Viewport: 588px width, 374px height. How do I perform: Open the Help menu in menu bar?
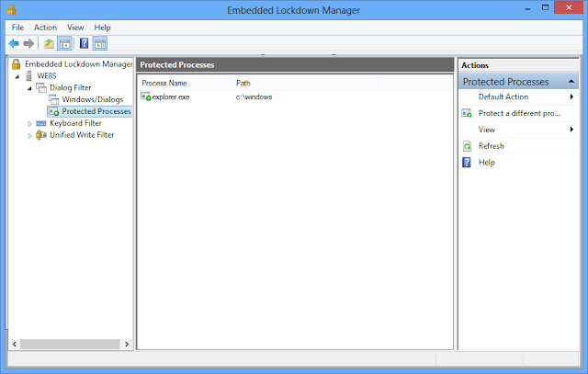[102, 28]
